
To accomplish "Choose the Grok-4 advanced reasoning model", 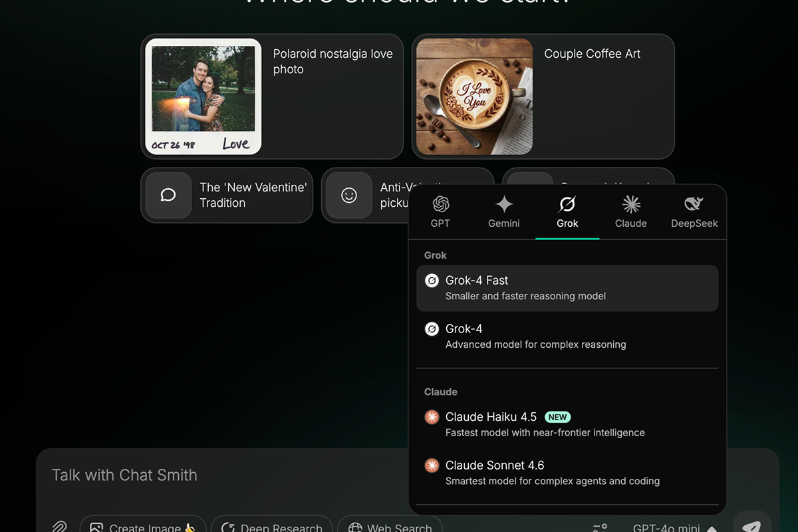I will (567, 336).
